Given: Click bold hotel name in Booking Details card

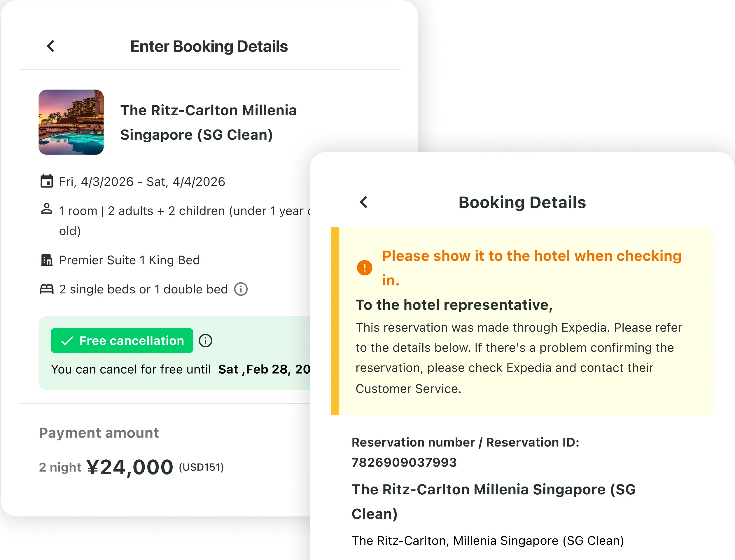Looking at the screenshot, I should pos(494,502).
